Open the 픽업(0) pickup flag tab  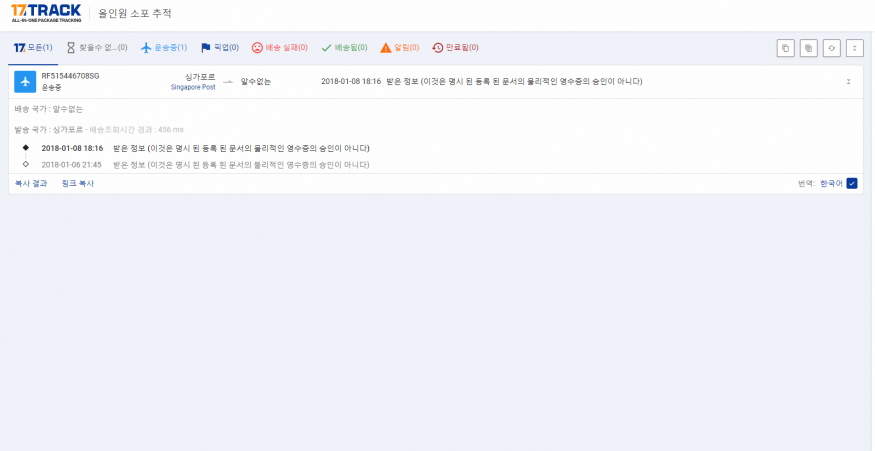pos(220,48)
